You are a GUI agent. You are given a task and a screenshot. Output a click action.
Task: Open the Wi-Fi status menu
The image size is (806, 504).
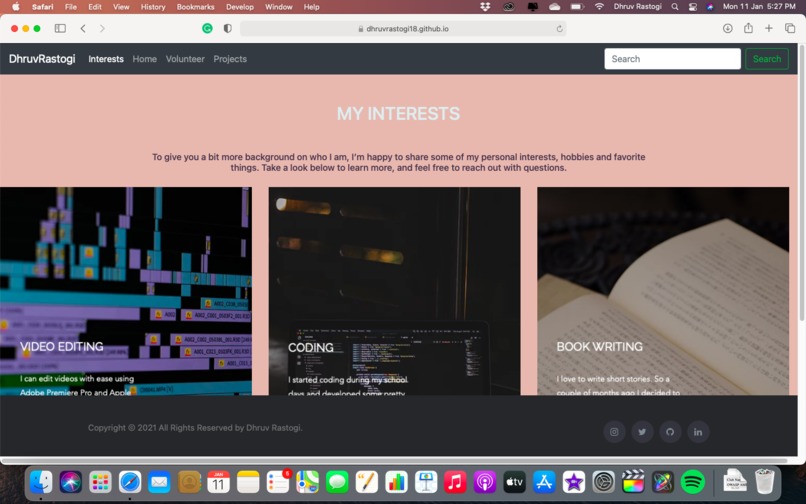click(599, 7)
